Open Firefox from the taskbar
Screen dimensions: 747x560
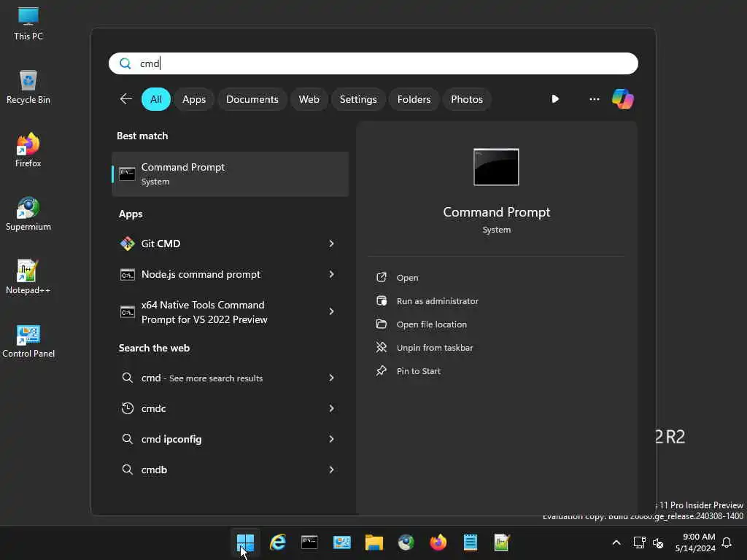[438, 542]
